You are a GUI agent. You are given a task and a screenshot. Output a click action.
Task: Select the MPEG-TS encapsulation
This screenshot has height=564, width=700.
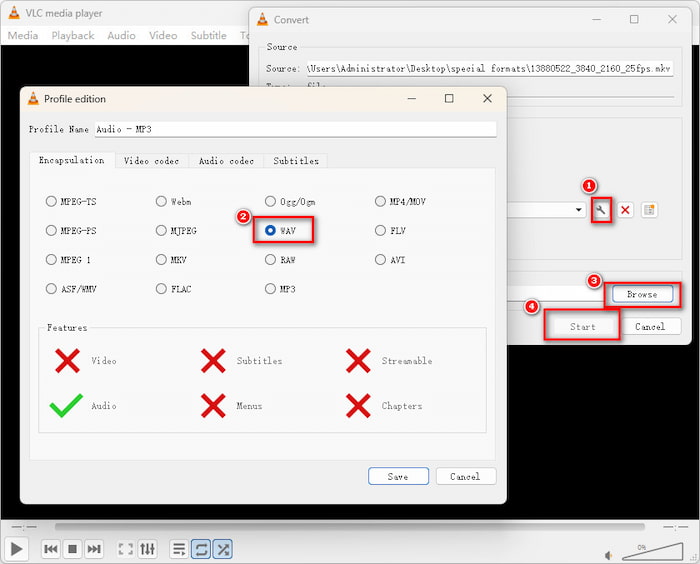[71, 201]
